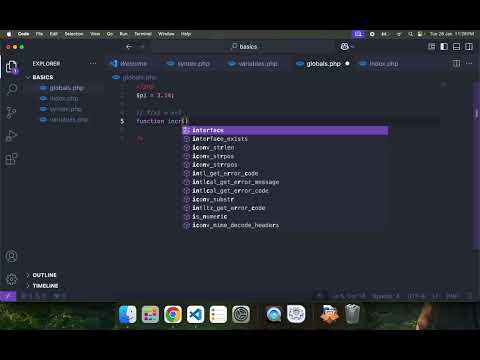Viewport: 480px width, 360px height.
Task: Switch to the index.php tab
Action: (x=379, y=64)
